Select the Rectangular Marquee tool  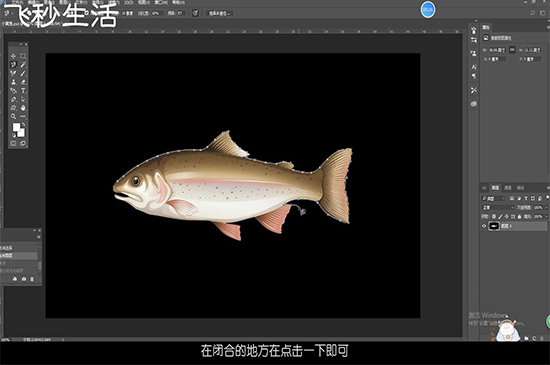click(23, 56)
